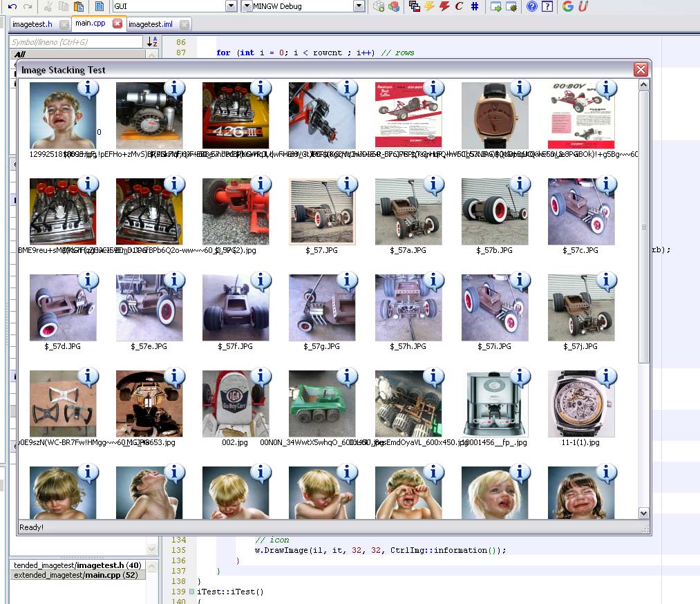The width and height of the screenshot is (700, 604).
Task: Click the red letter C toolbar icon
Action: [x=459, y=6]
